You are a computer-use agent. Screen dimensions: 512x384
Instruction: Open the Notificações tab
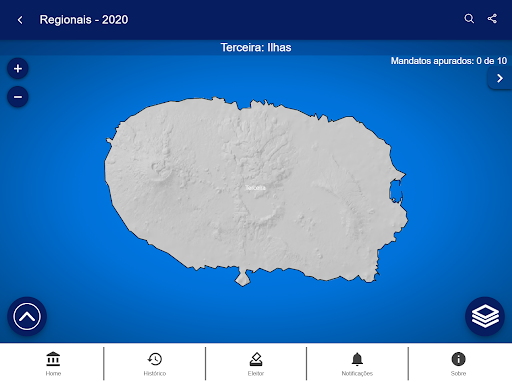(x=357, y=364)
